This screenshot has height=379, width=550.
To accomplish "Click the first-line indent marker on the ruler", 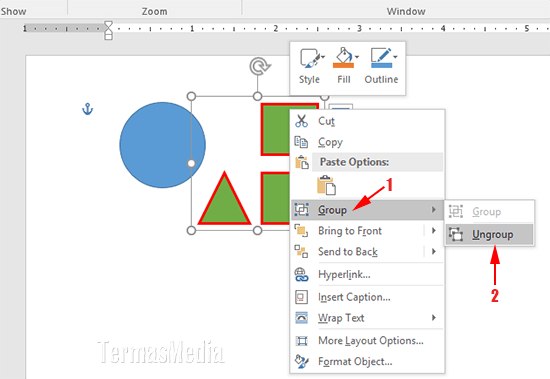I will tap(108, 25).
